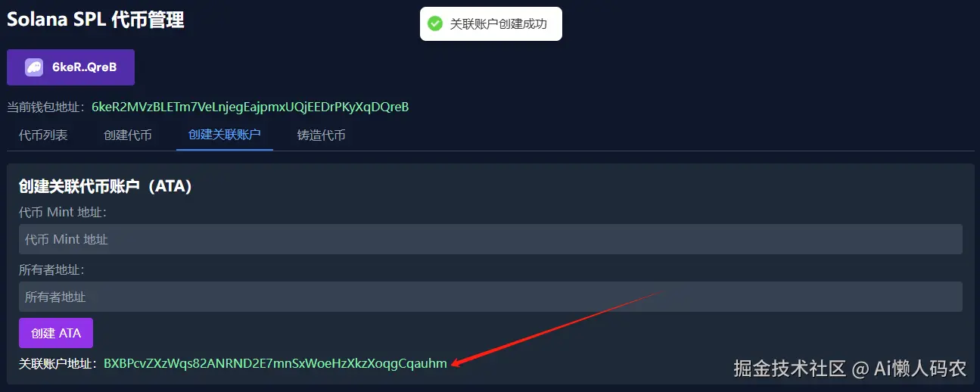980x392 pixels.
Task: Click the 当前钱包地址 label
Action: [x=48, y=107]
